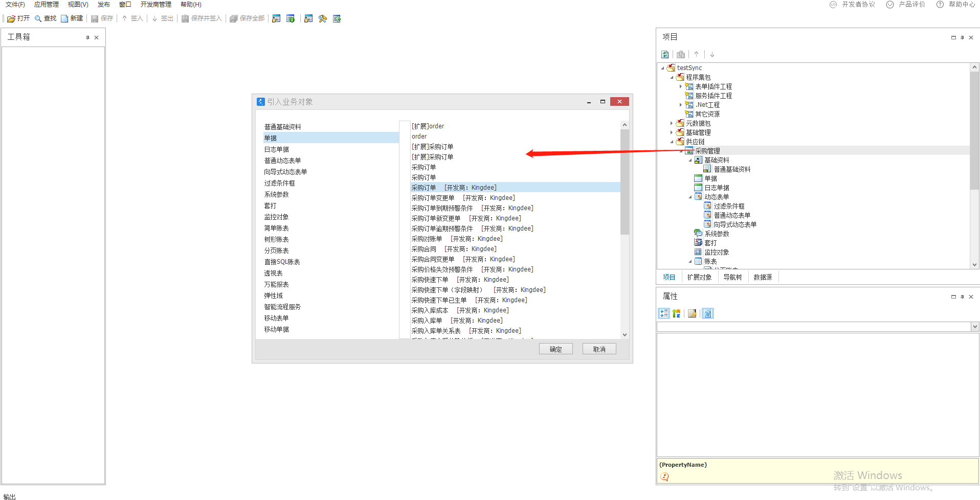Pin the 工具箱 panel with pushpin
Screen dimensions: 980x500
(x=87, y=37)
